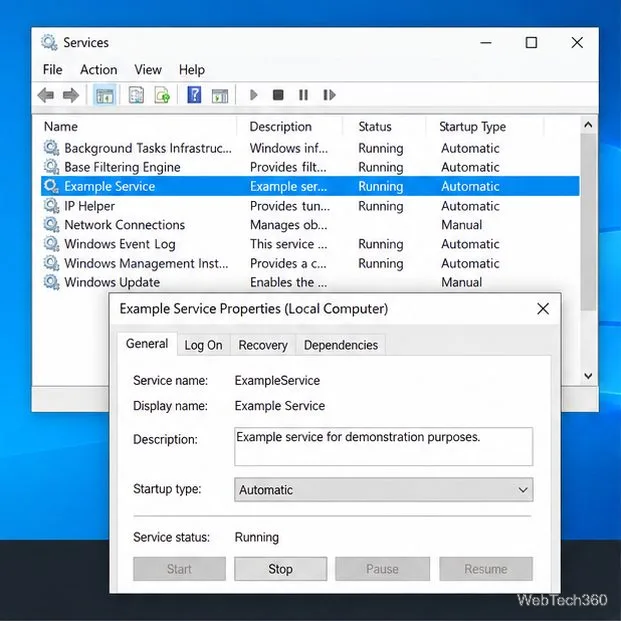Viewport: 621px width, 621px height.
Task: Click the Display name value Example Service
Action: 280,406
